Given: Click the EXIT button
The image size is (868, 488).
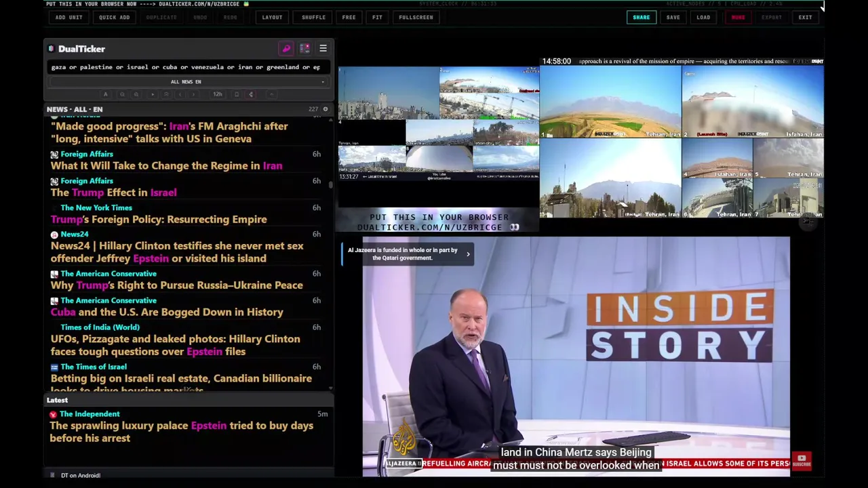Looking at the screenshot, I should point(805,17).
